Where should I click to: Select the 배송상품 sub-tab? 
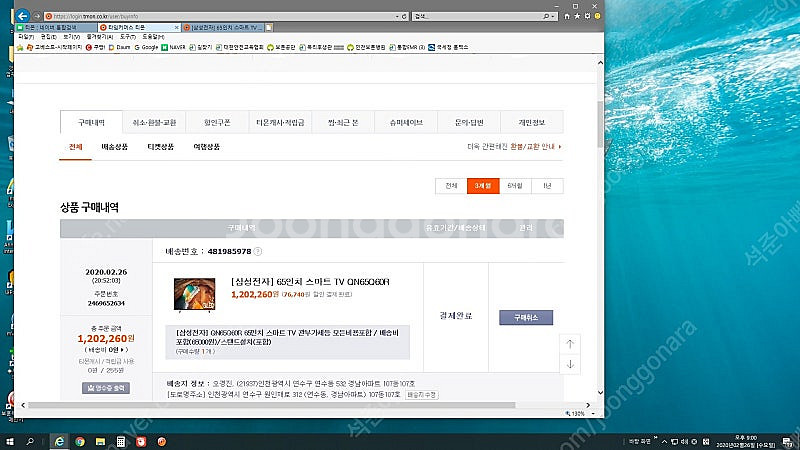114,147
